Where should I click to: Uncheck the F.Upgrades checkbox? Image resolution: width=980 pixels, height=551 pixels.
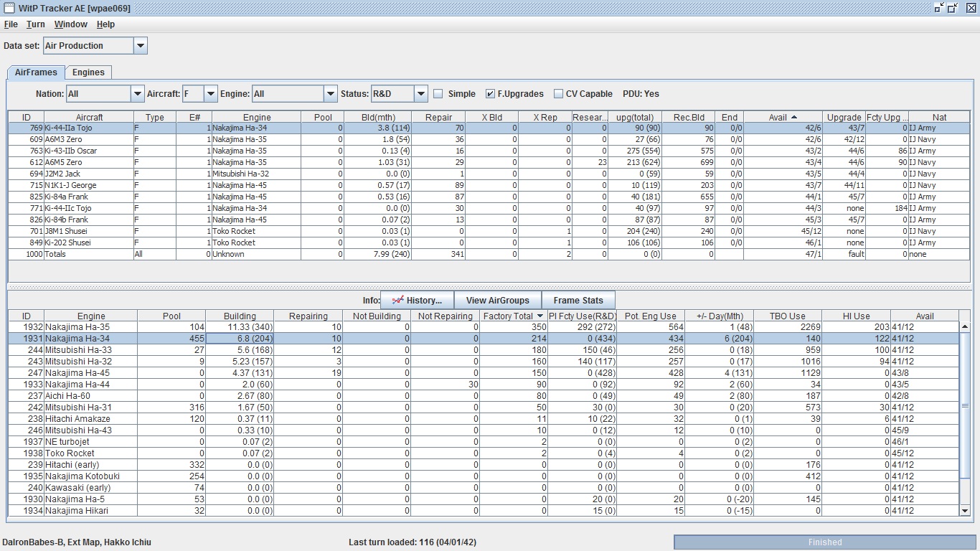pyautogui.click(x=490, y=94)
